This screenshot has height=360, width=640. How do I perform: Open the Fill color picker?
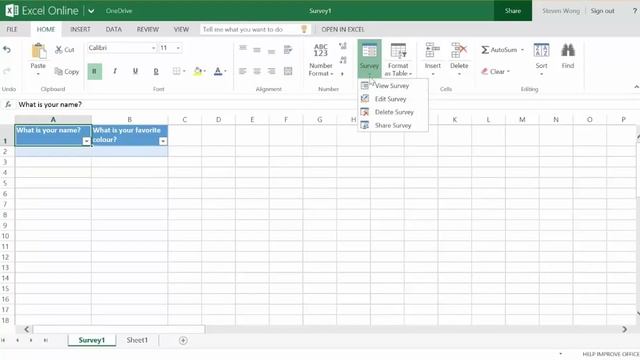click(x=200, y=71)
